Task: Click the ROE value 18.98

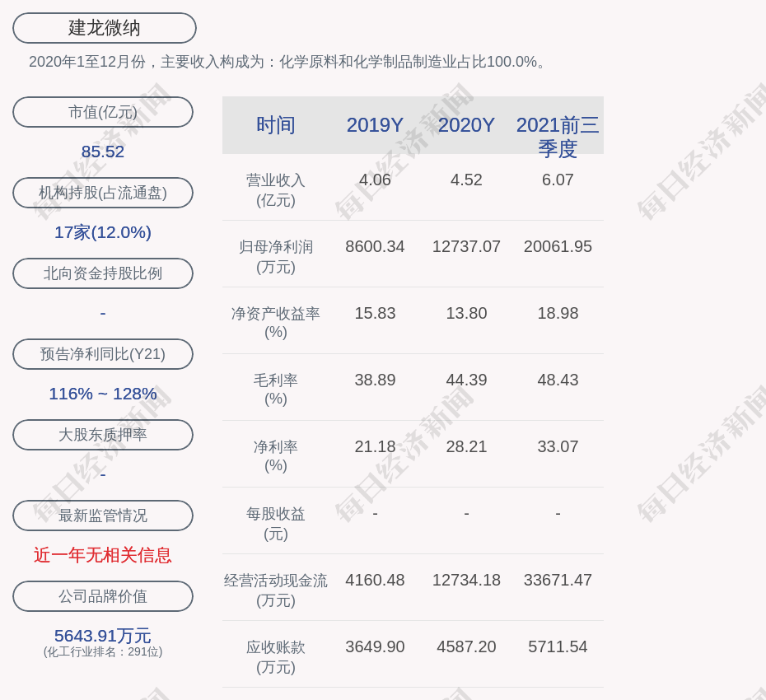Action: pos(558,313)
